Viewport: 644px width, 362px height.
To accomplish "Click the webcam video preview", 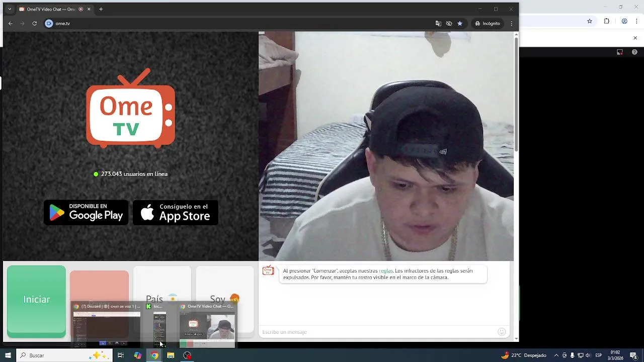I will [x=386, y=146].
